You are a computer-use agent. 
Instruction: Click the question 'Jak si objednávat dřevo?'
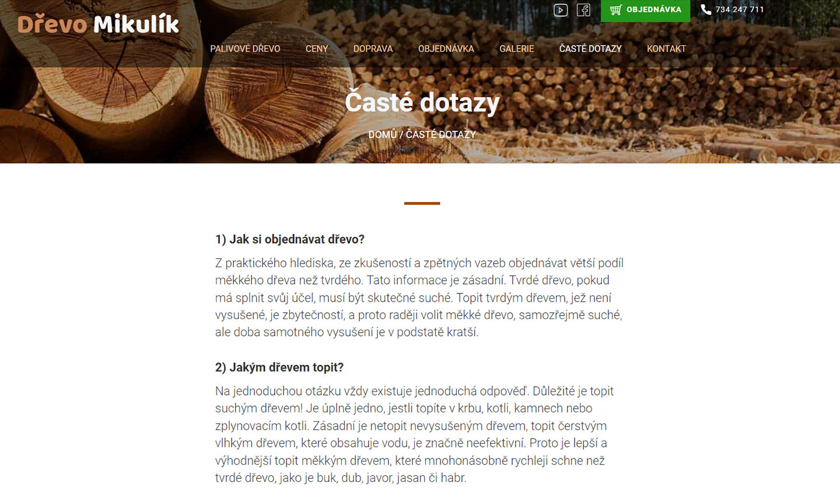(x=290, y=239)
